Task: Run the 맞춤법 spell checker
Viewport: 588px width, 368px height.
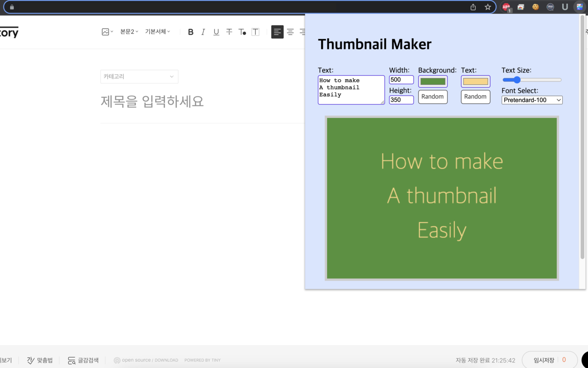Action: point(40,360)
